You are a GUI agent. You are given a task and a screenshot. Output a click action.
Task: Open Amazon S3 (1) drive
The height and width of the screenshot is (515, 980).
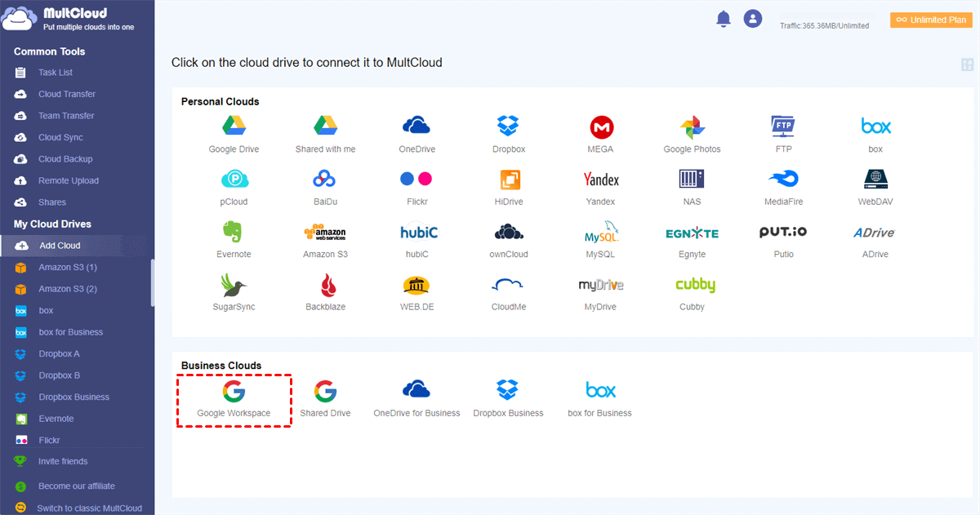tap(67, 267)
